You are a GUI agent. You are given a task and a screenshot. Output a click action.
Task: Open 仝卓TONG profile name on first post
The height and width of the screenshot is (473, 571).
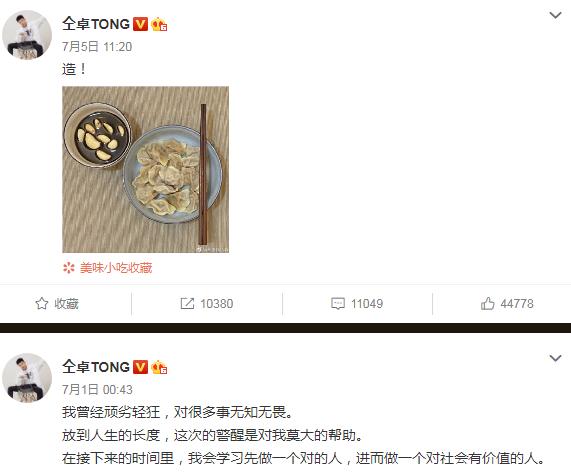tap(96, 24)
